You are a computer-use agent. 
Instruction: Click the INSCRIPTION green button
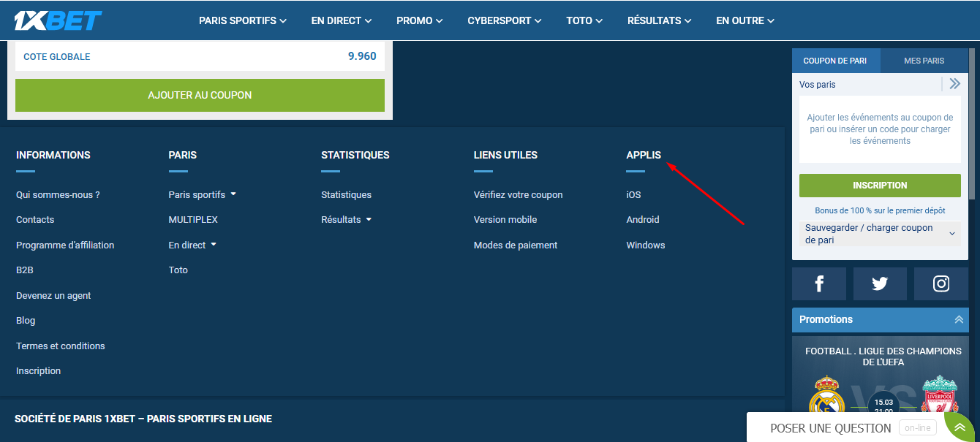(880, 186)
